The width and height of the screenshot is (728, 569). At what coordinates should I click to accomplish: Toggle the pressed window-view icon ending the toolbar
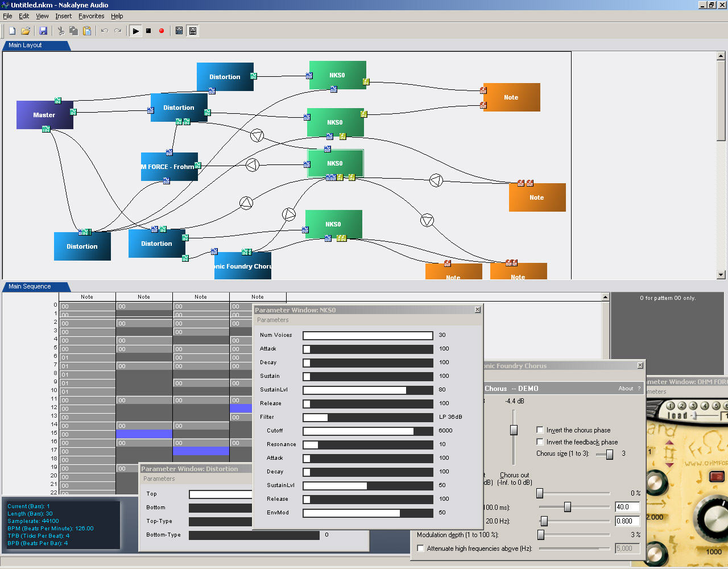(193, 31)
